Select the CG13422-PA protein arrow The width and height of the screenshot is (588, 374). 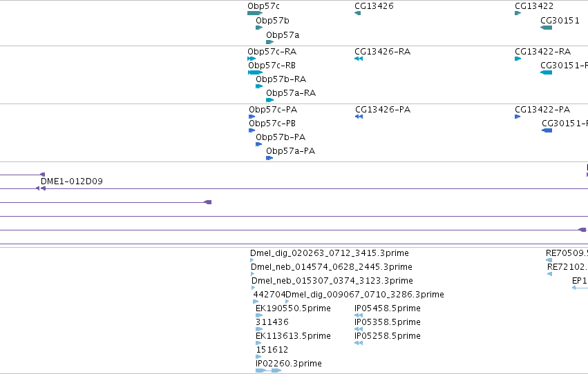coord(518,117)
